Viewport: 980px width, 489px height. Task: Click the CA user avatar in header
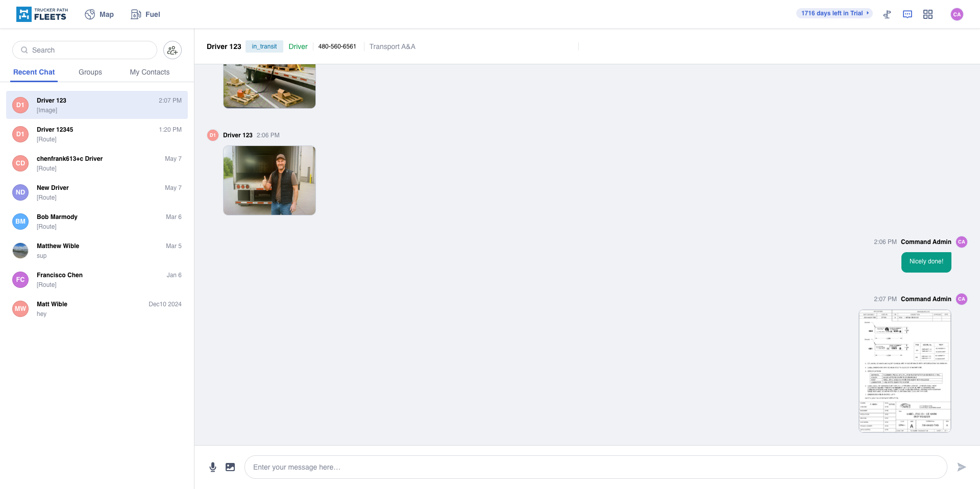957,14
